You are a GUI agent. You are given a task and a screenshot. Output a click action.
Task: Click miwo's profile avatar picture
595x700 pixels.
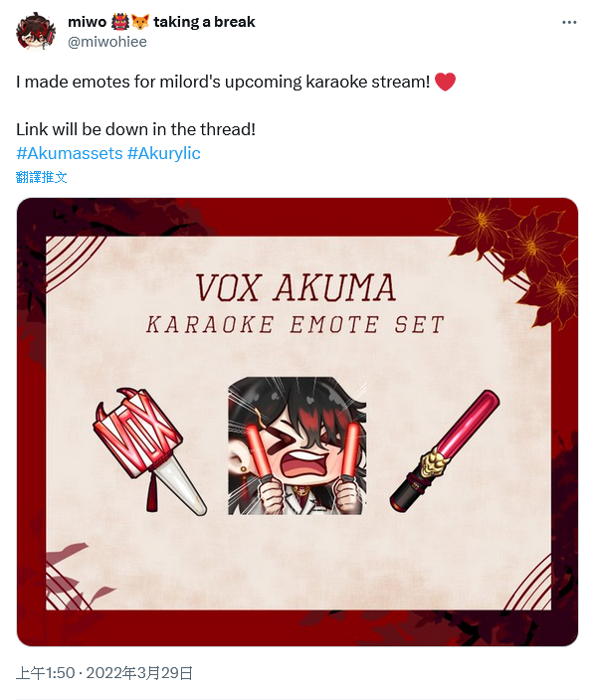coord(36,31)
